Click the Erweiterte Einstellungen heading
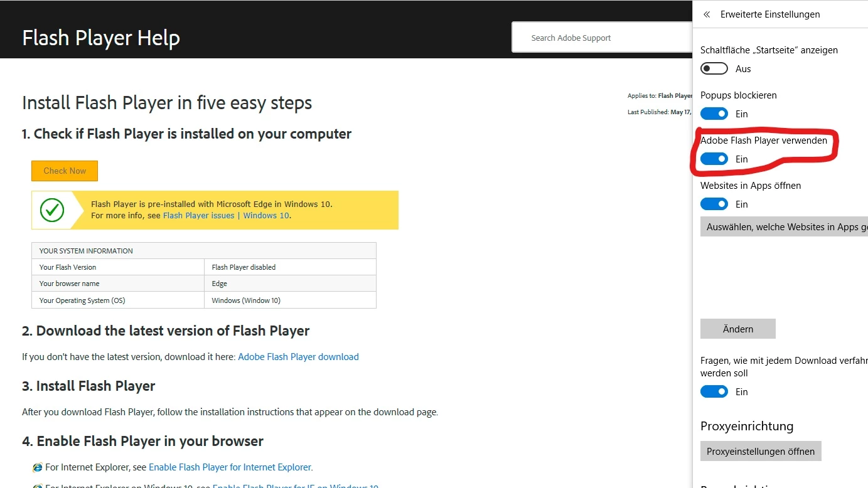Image resolution: width=868 pixels, height=488 pixels. [x=770, y=14]
